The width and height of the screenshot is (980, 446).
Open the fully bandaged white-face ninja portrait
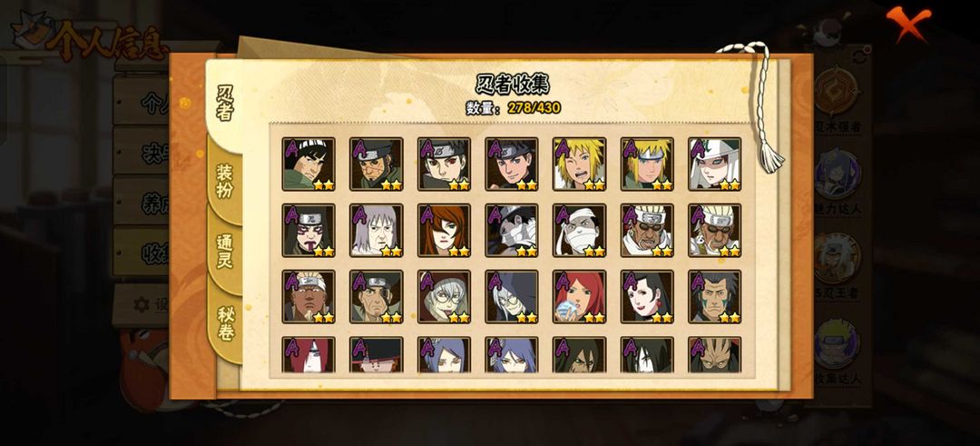pos(579,230)
